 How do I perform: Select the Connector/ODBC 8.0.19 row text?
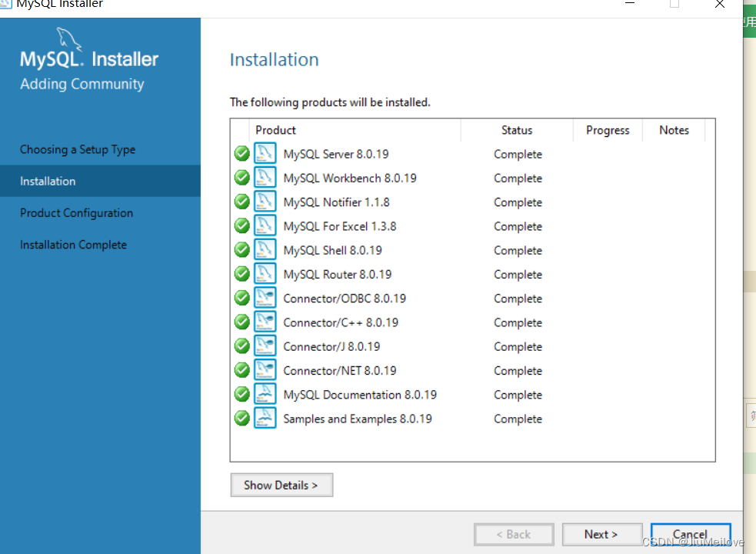tap(345, 299)
